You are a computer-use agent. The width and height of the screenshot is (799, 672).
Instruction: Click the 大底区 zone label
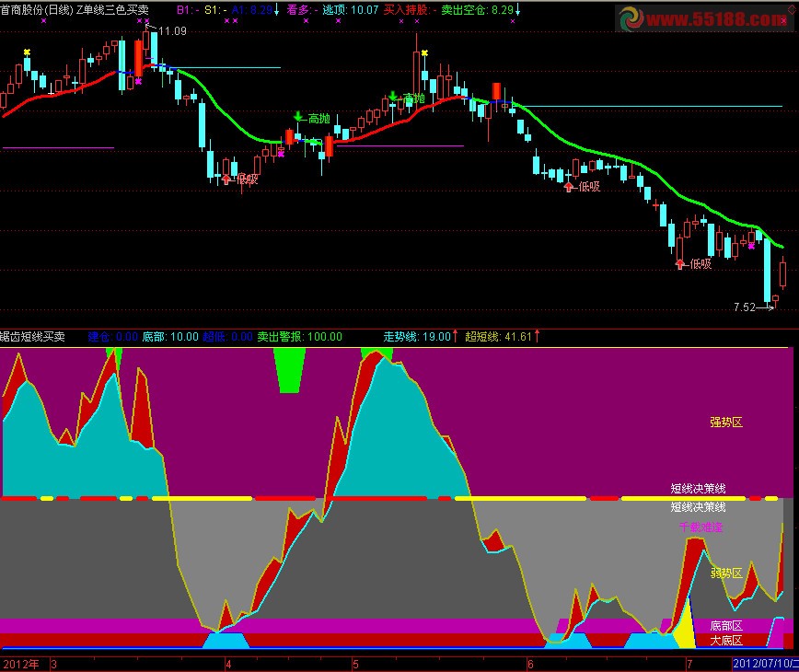click(726, 641)
